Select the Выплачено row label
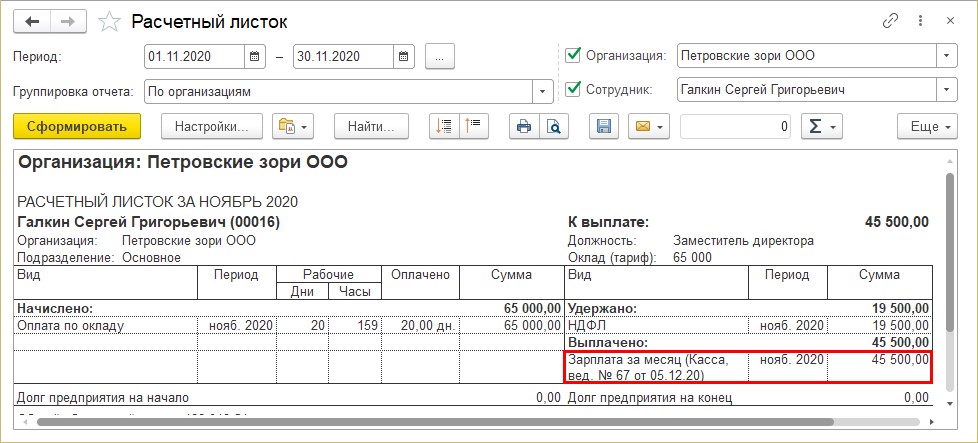 click(x=608, y=343)
